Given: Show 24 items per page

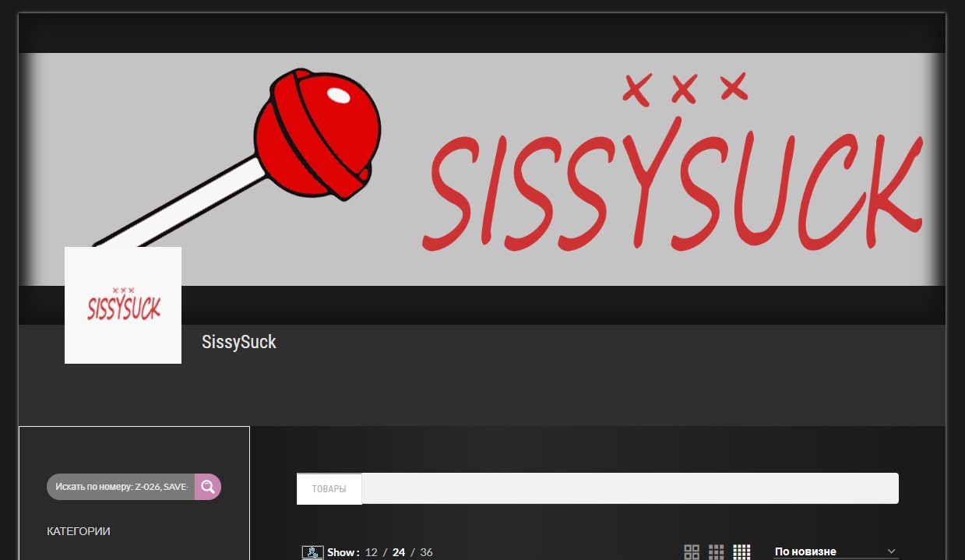Looking at the screenshot, I should pos(399,552).
